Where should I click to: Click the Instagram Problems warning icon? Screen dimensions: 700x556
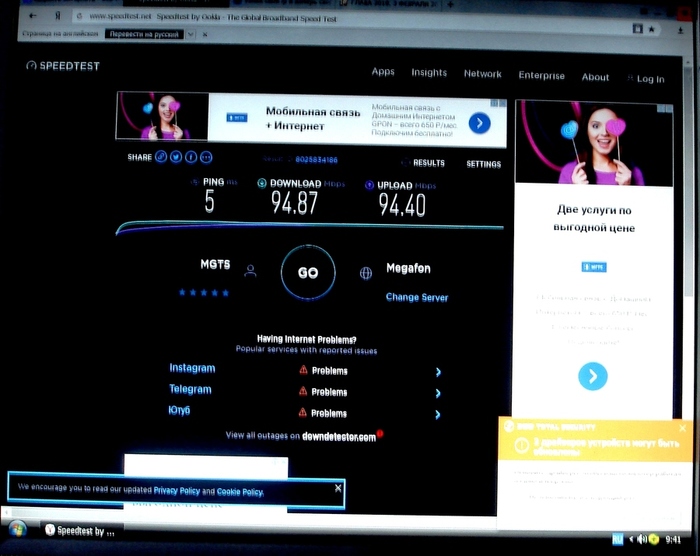[x=303, y=370]
